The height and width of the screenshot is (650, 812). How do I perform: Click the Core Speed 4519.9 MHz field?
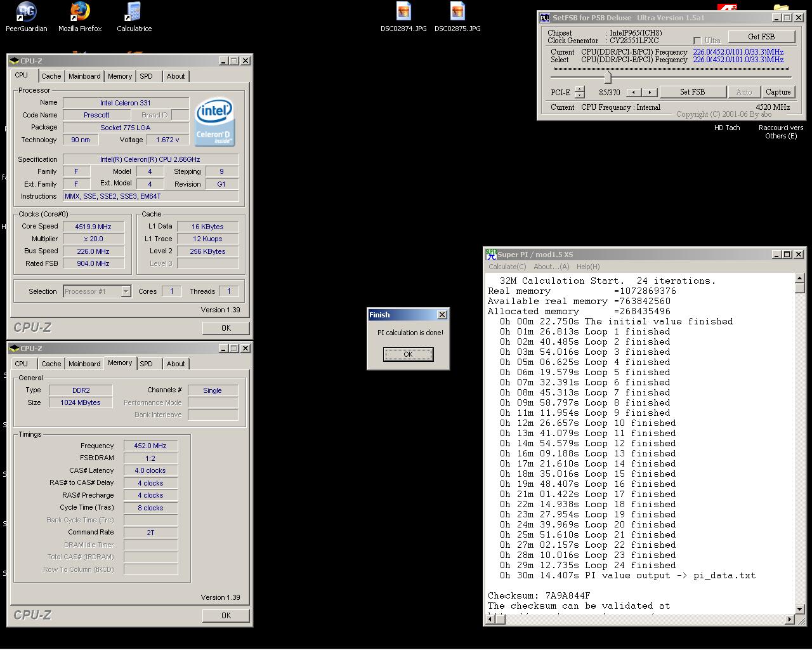tap(93, 227)
